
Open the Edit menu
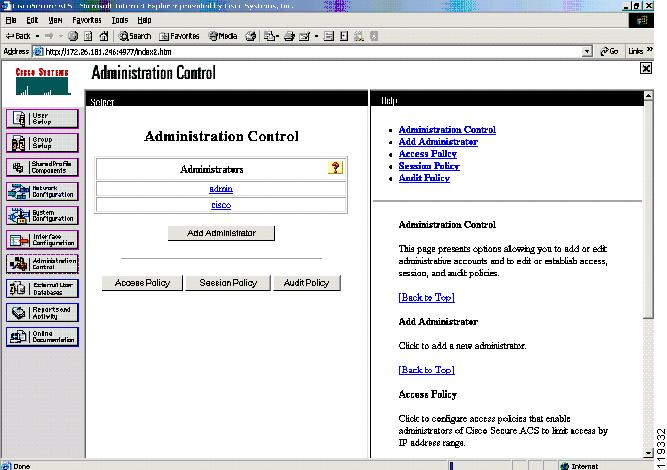click(32, 20)
